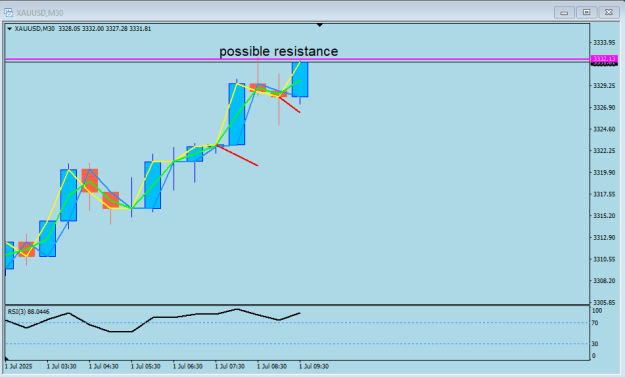
Task: Click the '1 Jul 07:30' time axis label
Action: click(x=230, y=366)
